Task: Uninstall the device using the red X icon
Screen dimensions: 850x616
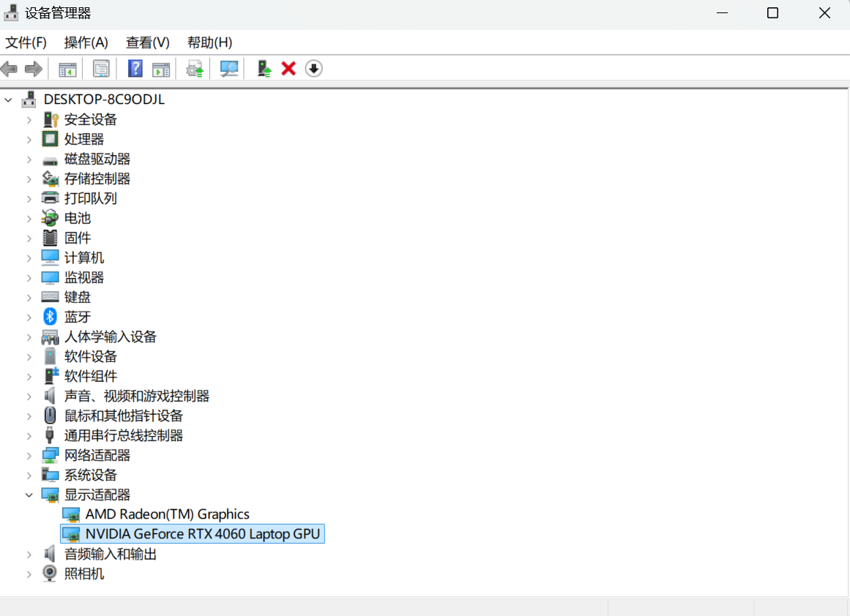Action: coord(288,68)
